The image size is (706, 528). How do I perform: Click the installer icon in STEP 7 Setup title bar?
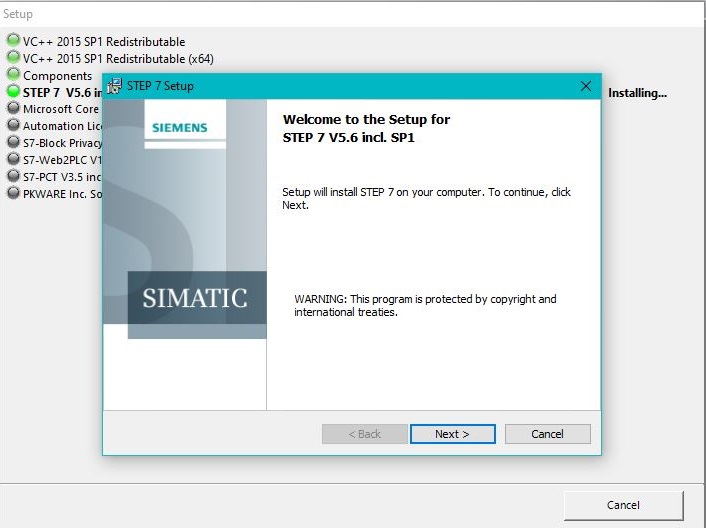pyautogui.click(x=114, y=86)
